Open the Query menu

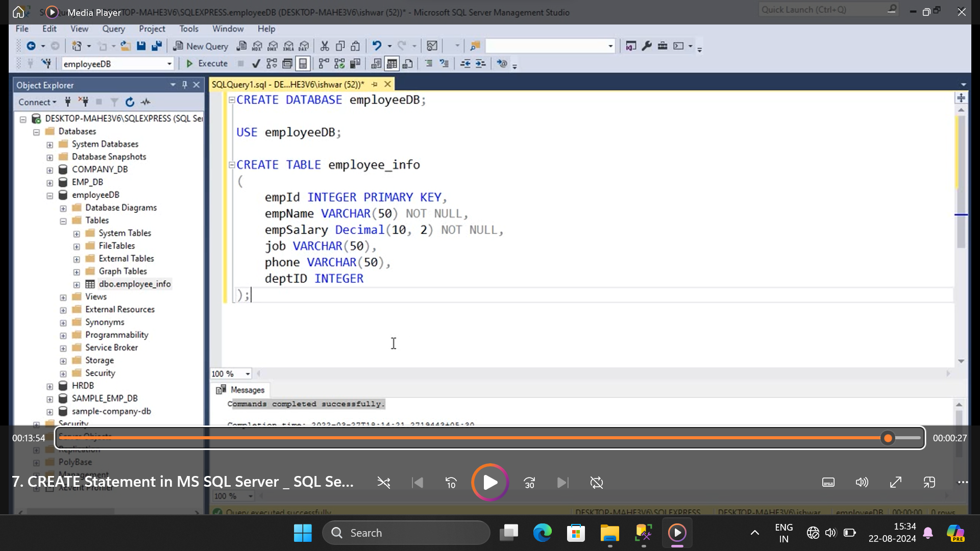click(x=113, y=29)
